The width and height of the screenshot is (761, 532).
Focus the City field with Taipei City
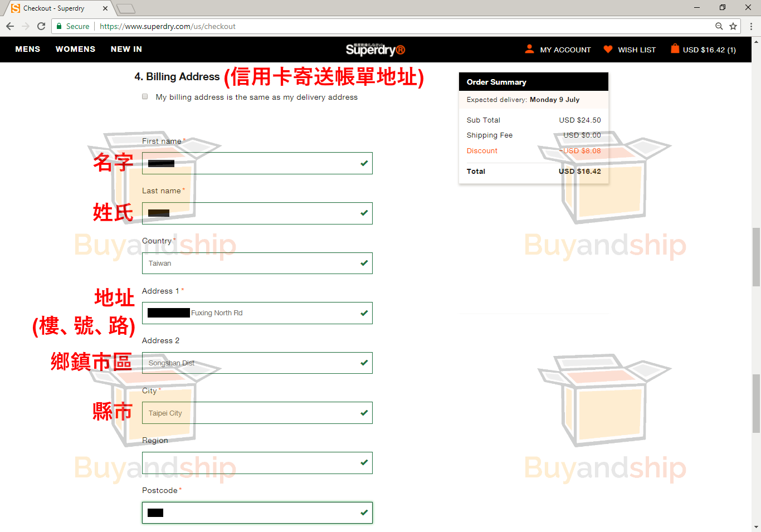(x=257, y=413)
